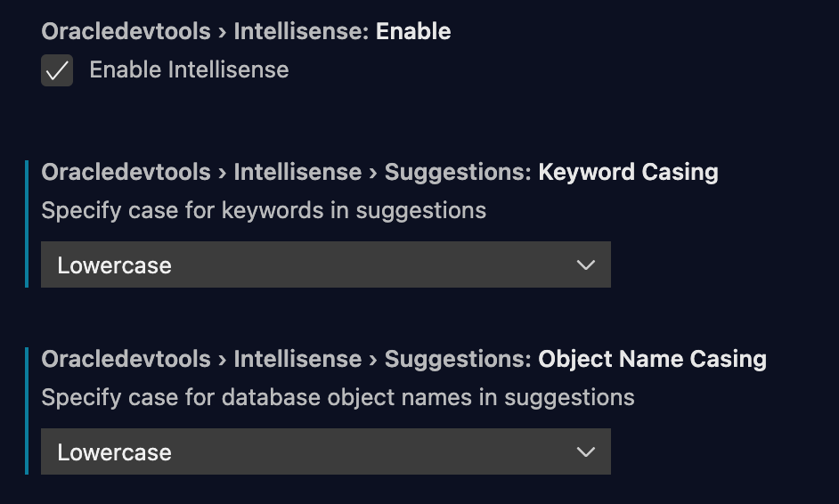Select the Lowercase value under Object Name Casing
Screen dimensions: 839x504
point(115,452)
